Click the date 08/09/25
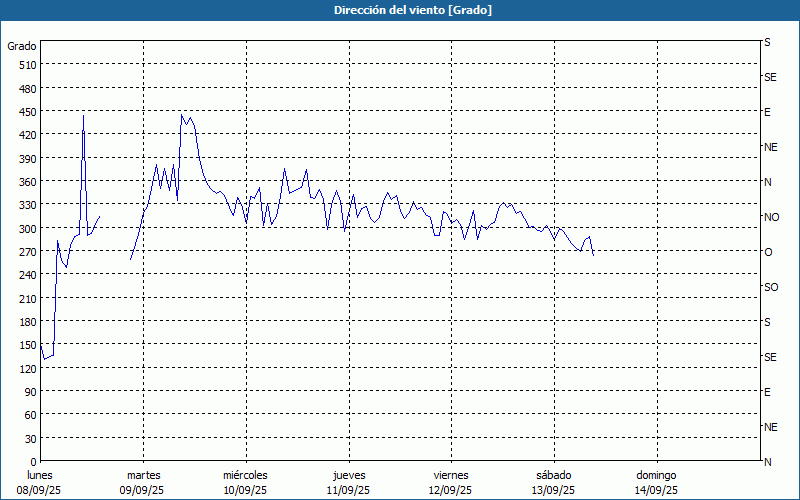800x500 pixels. [x=39, y=490]
